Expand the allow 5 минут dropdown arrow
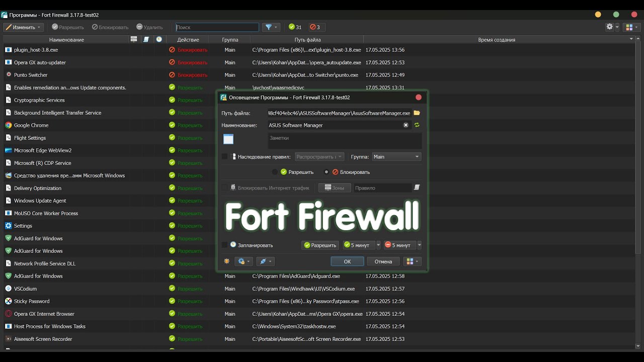This screenshot has width=644, height=362. (378, 245)
